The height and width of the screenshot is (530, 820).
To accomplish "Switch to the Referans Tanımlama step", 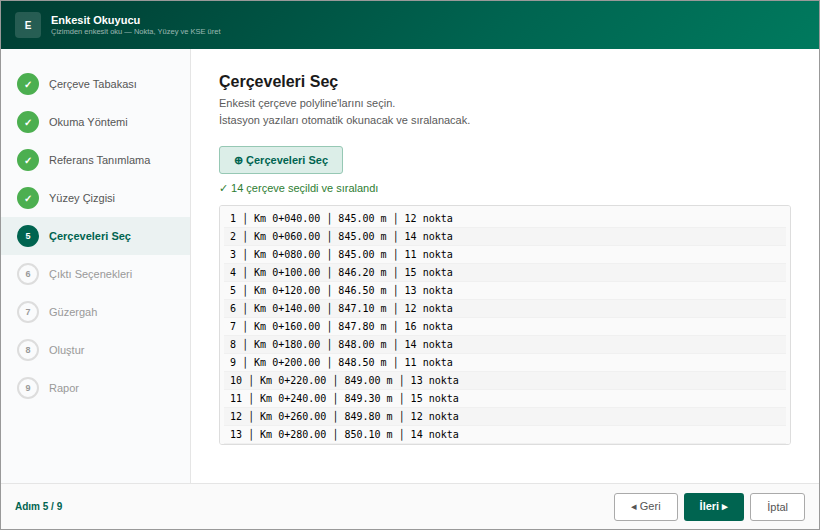I will 96,160.
